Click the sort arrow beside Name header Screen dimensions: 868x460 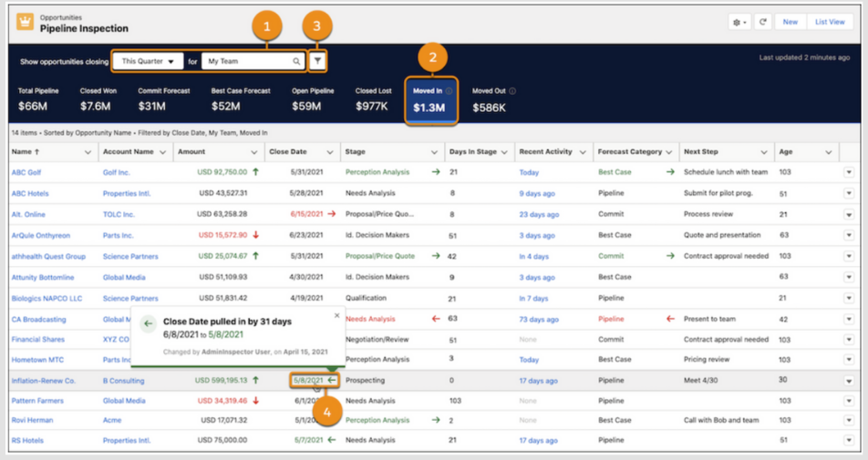point(37,151)
